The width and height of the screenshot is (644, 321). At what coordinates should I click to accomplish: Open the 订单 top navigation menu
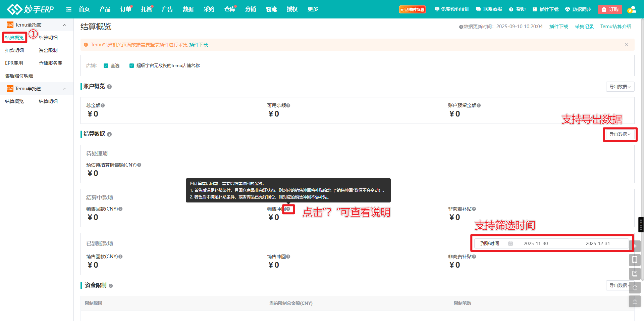[126, 9]
